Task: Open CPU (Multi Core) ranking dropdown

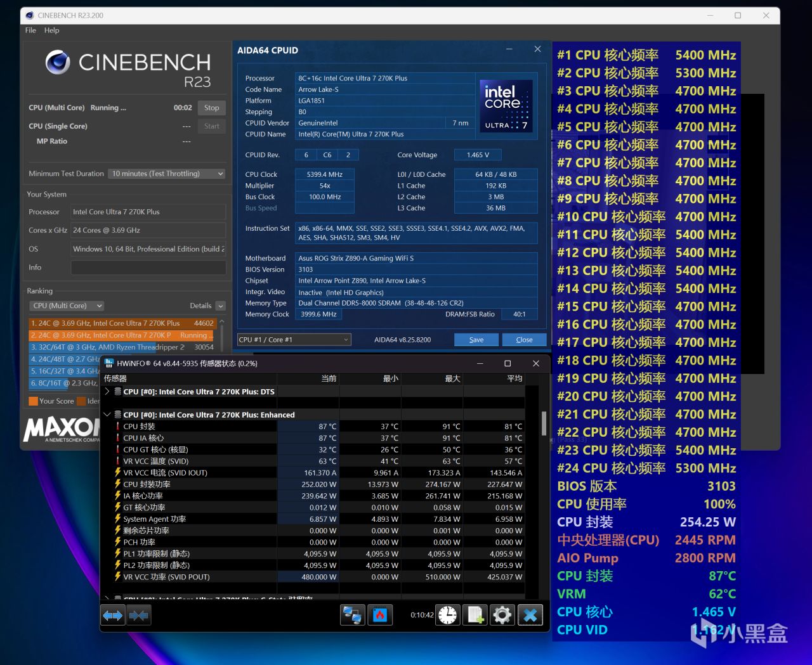Action: [x=67, y=306]
